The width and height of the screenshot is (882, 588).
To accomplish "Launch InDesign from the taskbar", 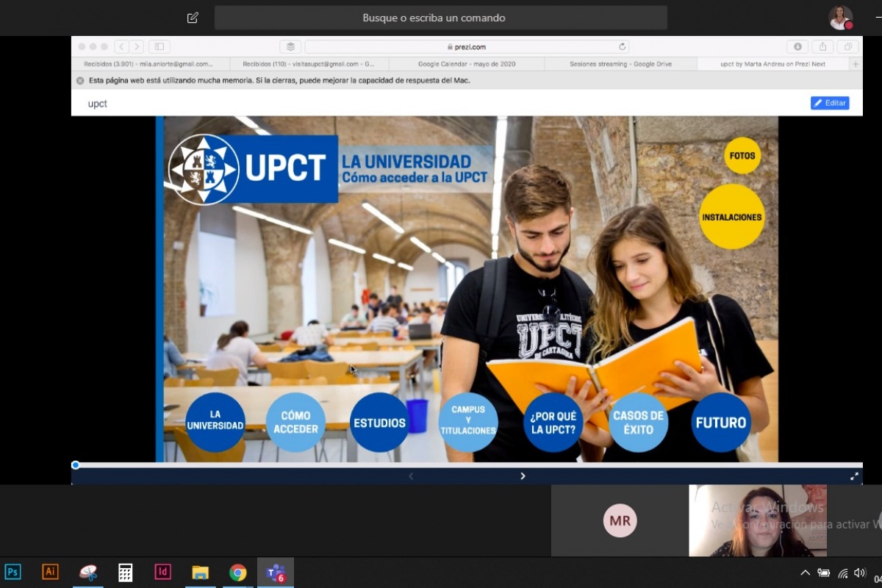I will (x=162, y=572).
